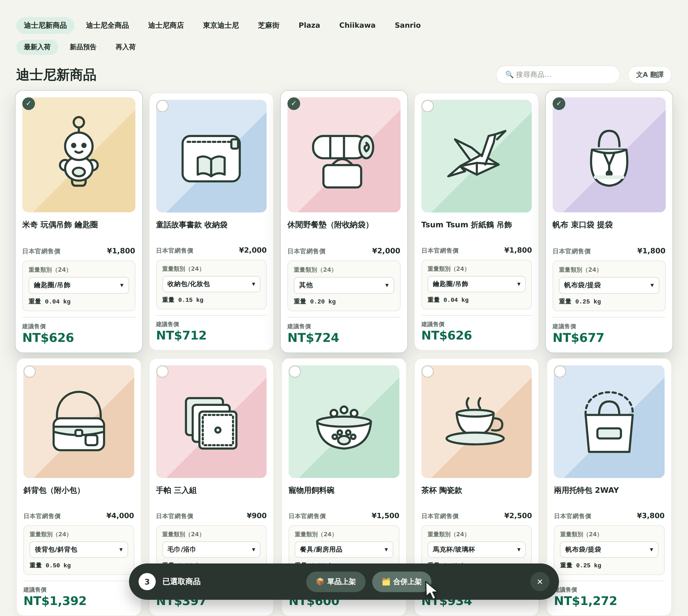Select the 手帕 三入組 checkbox
The height and width of the screenshot is (616, 688).
[162, 371]
